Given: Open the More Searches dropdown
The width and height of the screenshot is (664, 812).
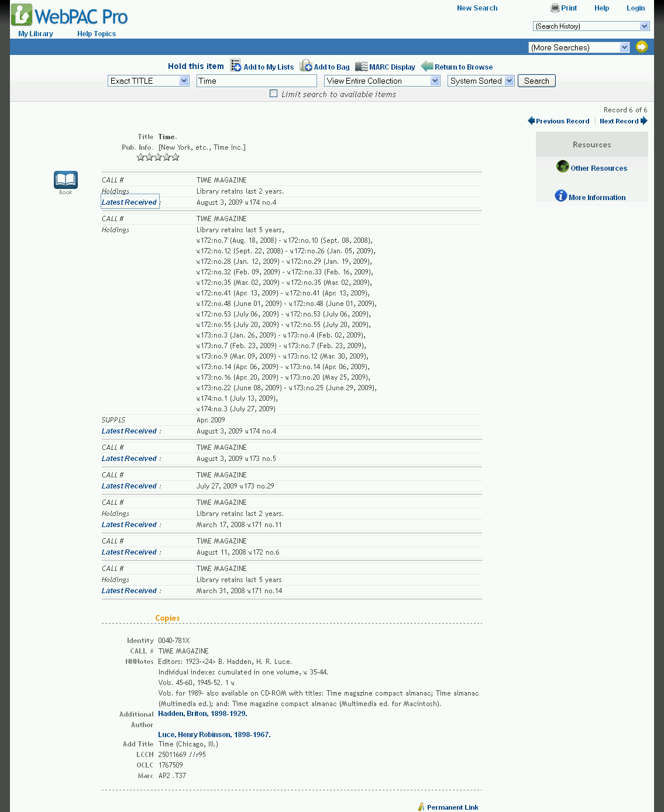Looking at the screenshot, I should pyautogui.click(x=579, y=47).
